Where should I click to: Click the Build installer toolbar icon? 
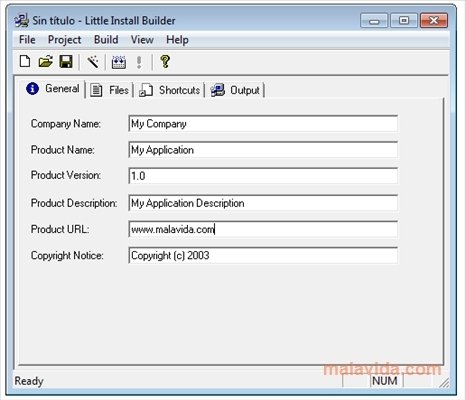click(x=119, y=62)
